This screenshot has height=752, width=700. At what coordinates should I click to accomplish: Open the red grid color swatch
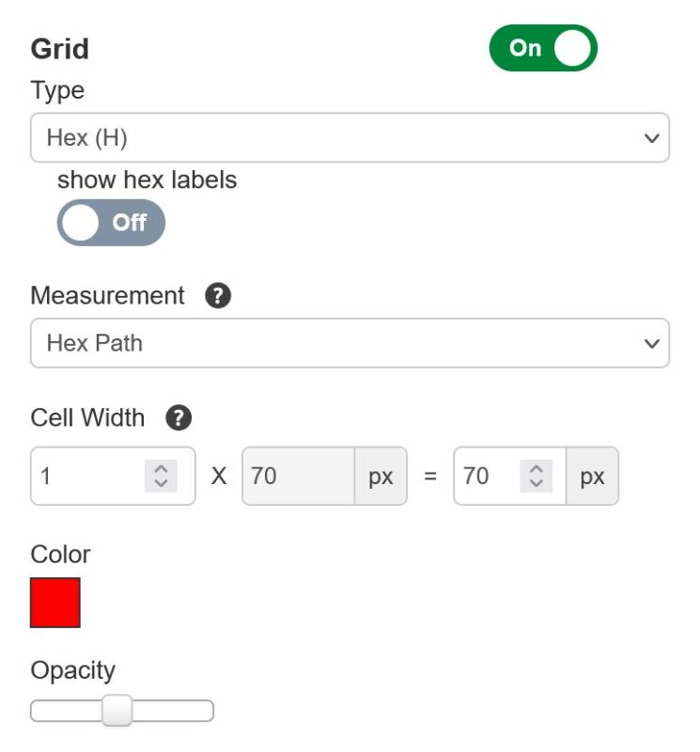[x=54, y=602]
